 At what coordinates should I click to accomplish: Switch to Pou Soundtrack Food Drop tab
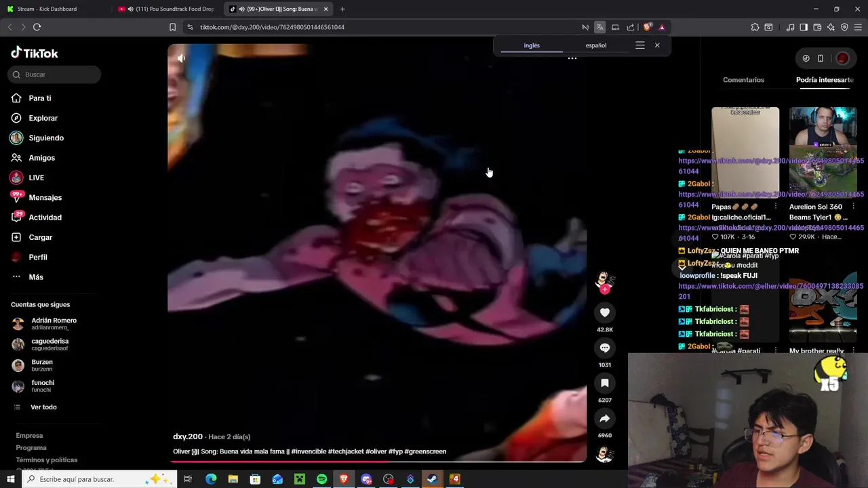[167, 9]
